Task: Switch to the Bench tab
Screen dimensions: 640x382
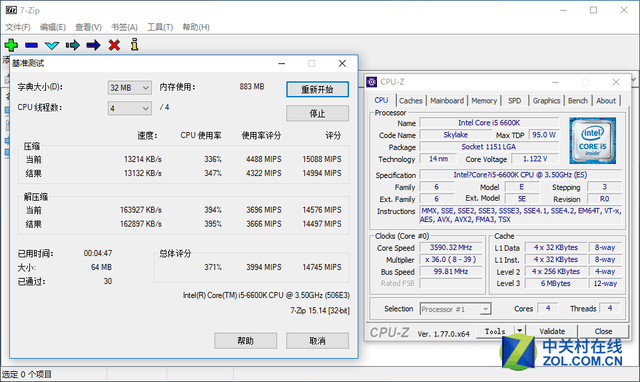Action: pyautogui.click(x=578, y=101)
